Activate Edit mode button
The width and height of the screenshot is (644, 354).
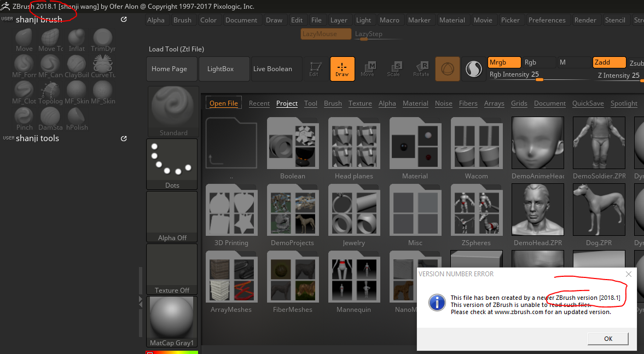tap(315, 69)
